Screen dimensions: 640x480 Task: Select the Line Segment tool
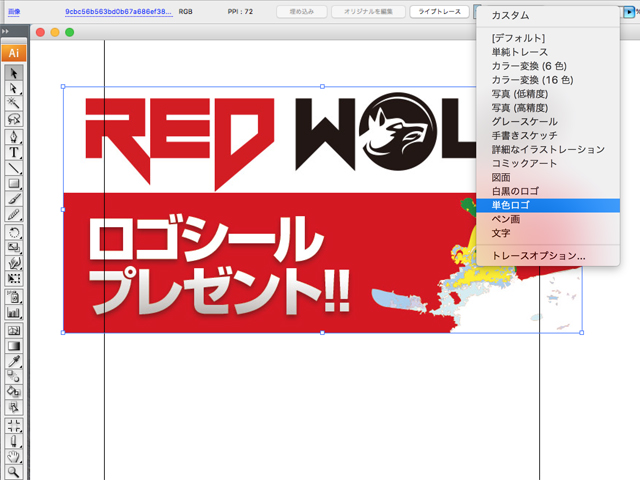click(14, 168)
